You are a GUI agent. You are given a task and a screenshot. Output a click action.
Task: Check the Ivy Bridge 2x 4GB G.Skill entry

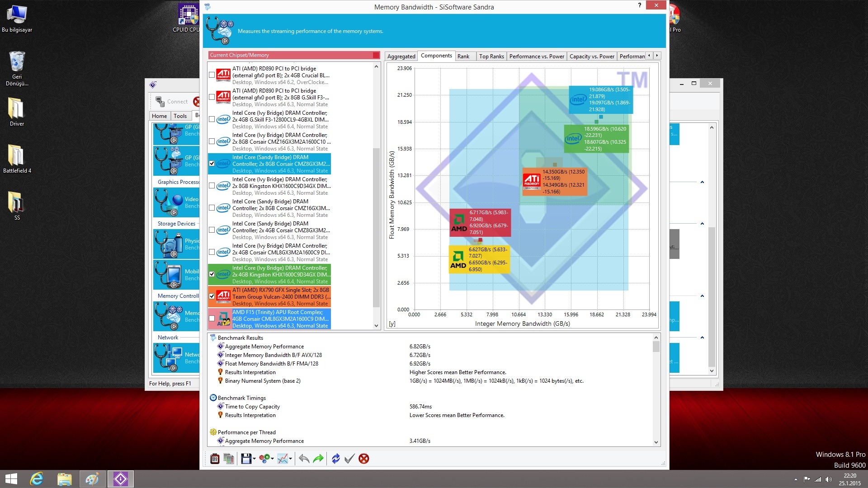click(x=212, y=119)
